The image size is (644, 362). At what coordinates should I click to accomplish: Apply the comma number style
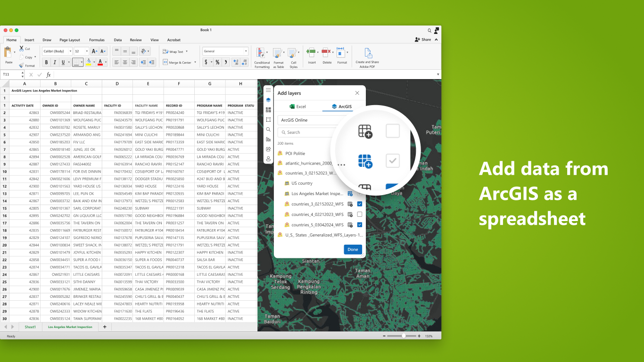(x=226, y=62)
